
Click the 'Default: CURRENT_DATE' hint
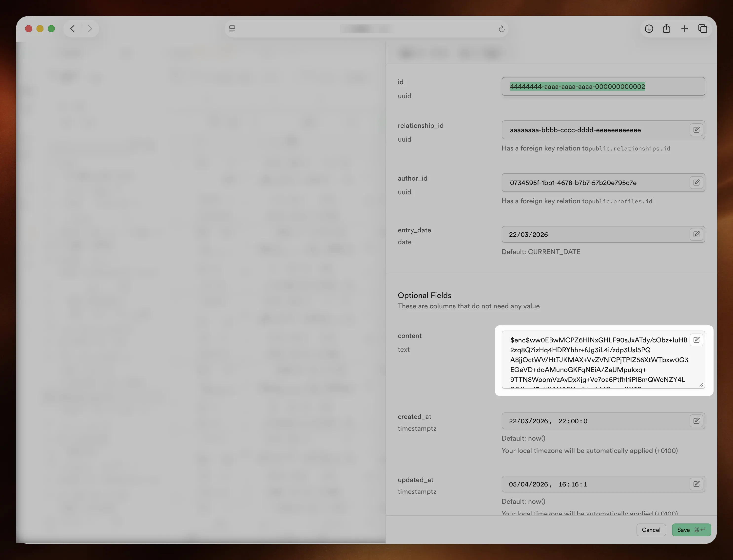pos(540,252)
